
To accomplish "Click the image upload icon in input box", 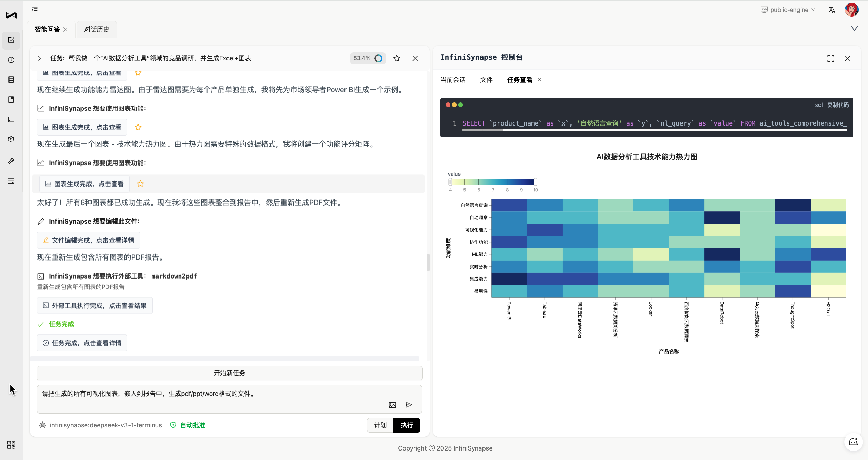I will click(x=392, y=405).
